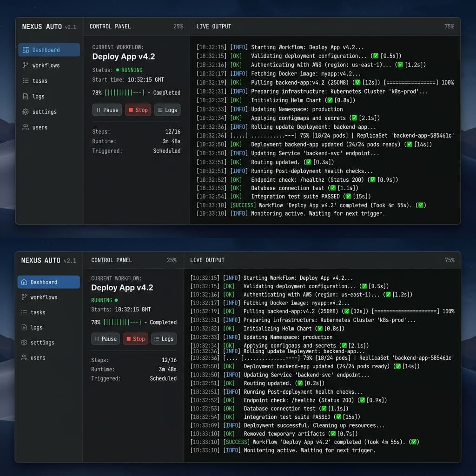This screenshot has width=476, height=476.
Task: Click the users people icon in upper window
Action: point(26,127)
